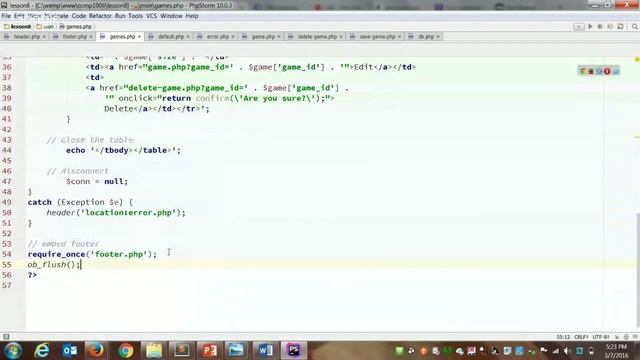Open Internet Explorer from the taskbar
This screenshot has height=360, width=640.
42,351
